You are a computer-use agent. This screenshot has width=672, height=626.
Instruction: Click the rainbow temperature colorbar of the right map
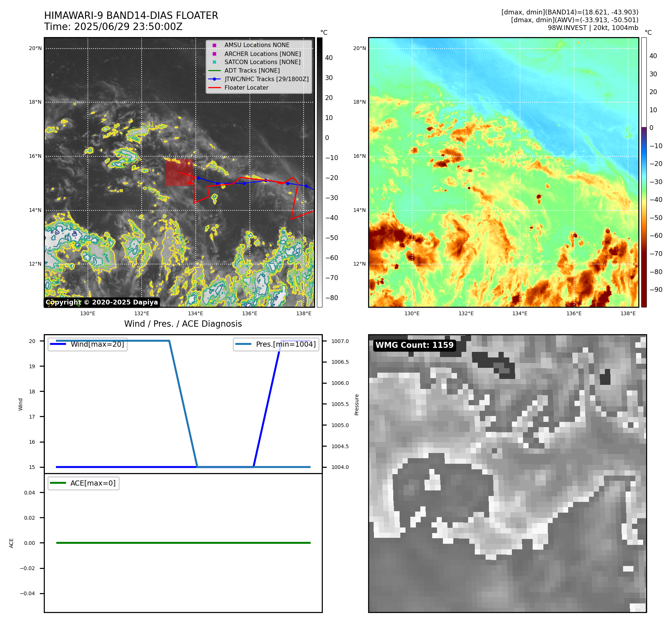tap(644, 172)
